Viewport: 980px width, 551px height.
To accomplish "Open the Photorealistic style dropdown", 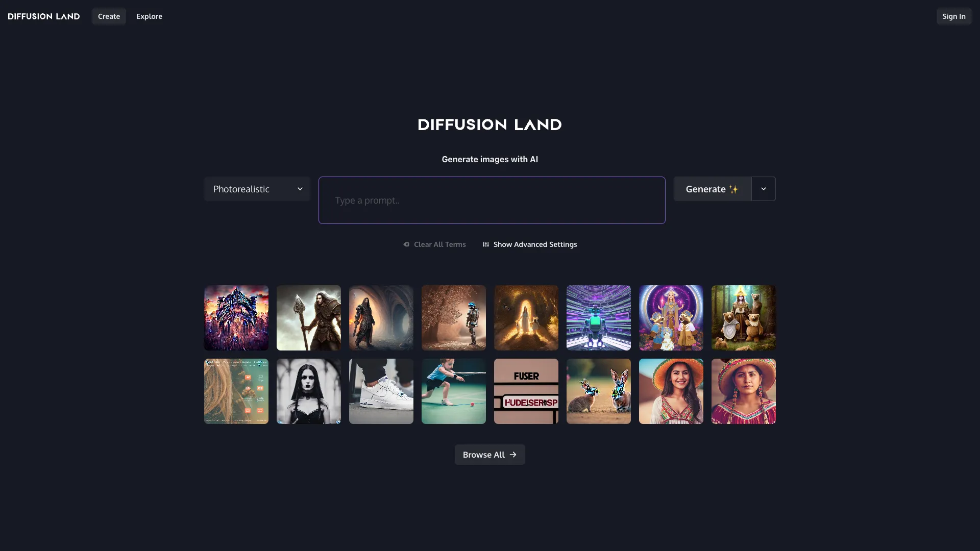I will (x=257, y=189).
